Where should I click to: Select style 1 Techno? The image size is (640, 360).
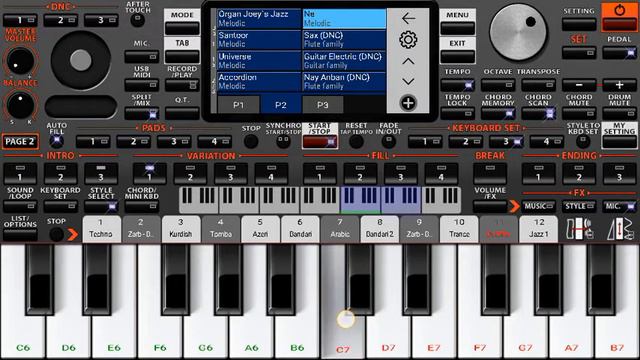click(x=101, y=229)
